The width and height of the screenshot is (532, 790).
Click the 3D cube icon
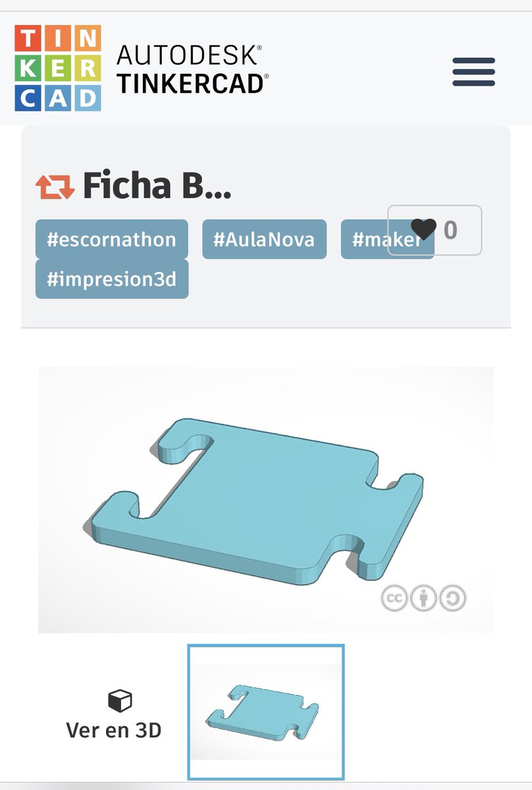click(119, 700)
